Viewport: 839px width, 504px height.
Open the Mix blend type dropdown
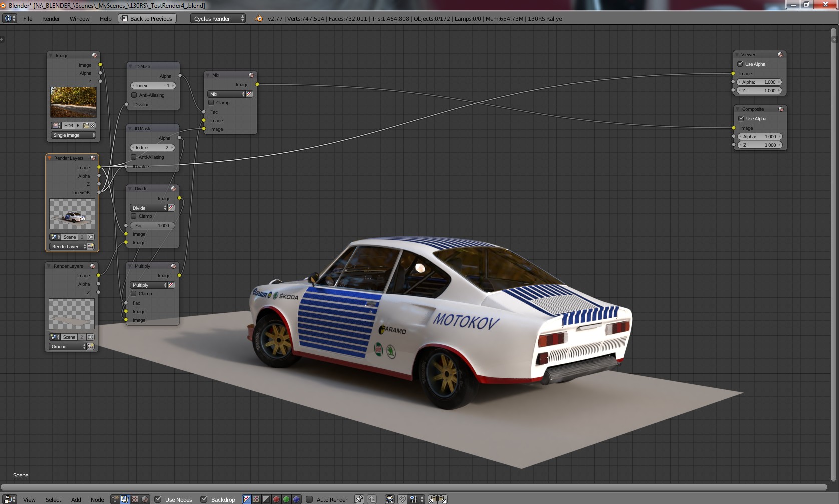(227, 94)
